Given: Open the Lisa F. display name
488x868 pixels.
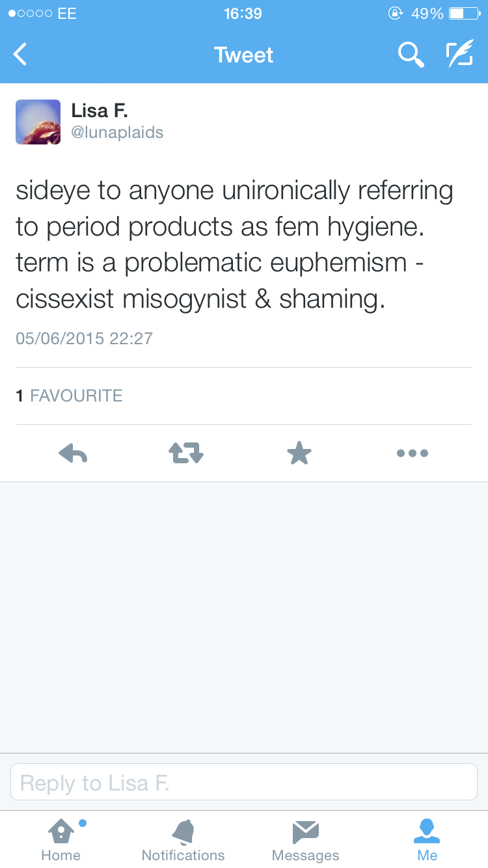Looking at the screenshot, I should 100,111.
